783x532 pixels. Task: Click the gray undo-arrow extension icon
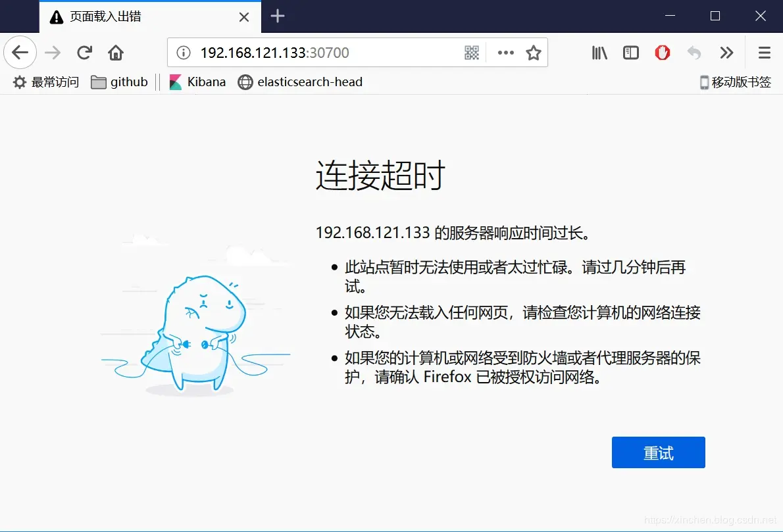click(694, 53)
